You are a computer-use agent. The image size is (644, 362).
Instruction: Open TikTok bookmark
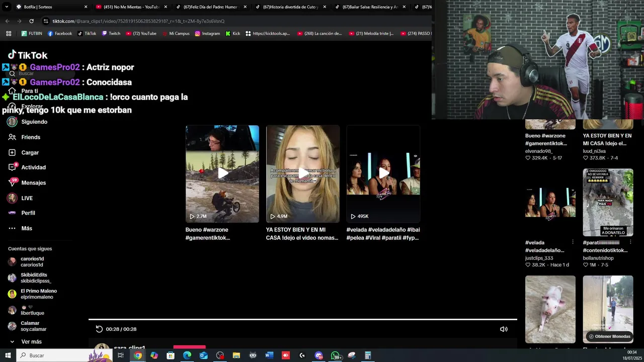tap(87, 34)
